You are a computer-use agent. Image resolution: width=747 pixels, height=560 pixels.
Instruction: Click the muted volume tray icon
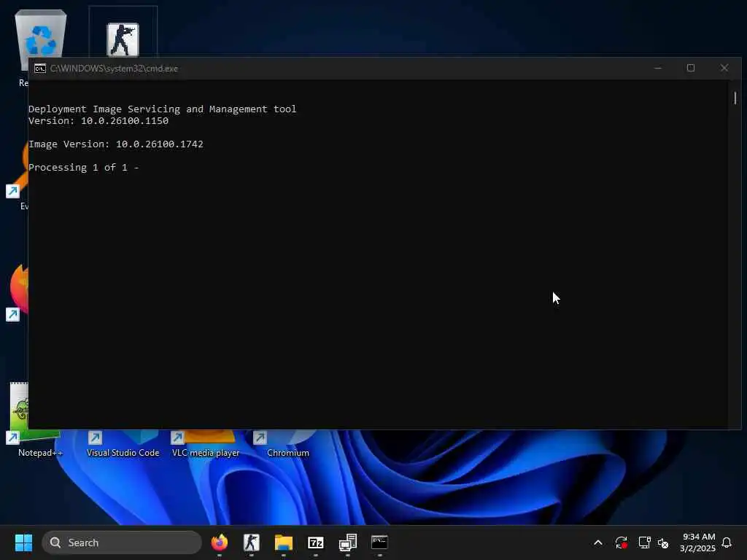coord(662,542)
